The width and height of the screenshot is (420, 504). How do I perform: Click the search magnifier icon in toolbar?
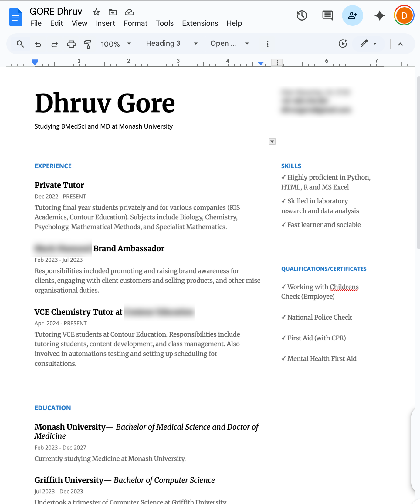(20, 44)
